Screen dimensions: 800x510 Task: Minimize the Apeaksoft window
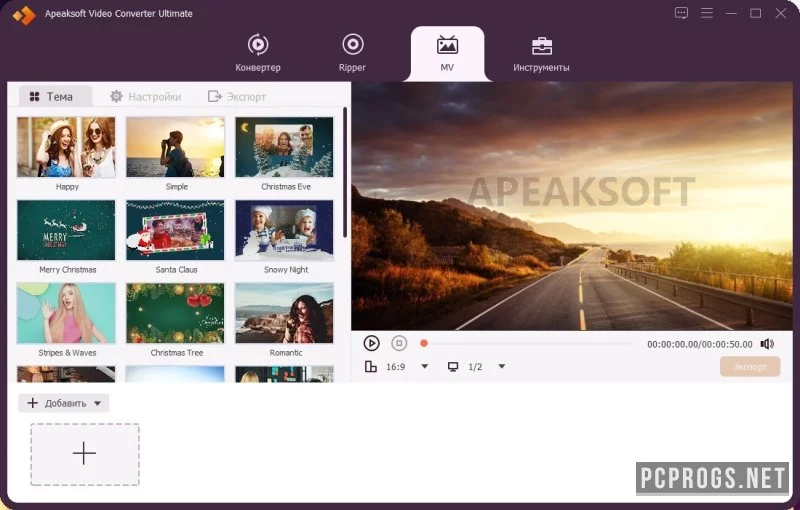[731, 13]
